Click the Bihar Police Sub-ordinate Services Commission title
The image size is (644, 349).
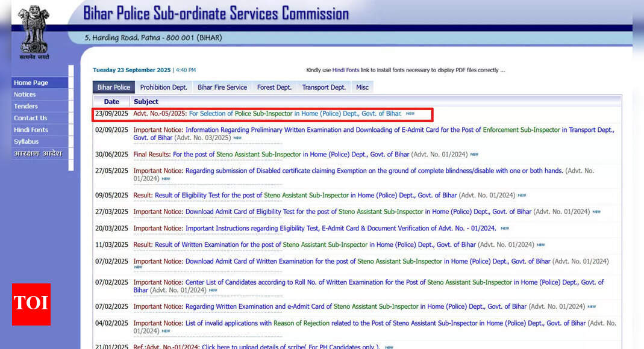pos(216,13)
